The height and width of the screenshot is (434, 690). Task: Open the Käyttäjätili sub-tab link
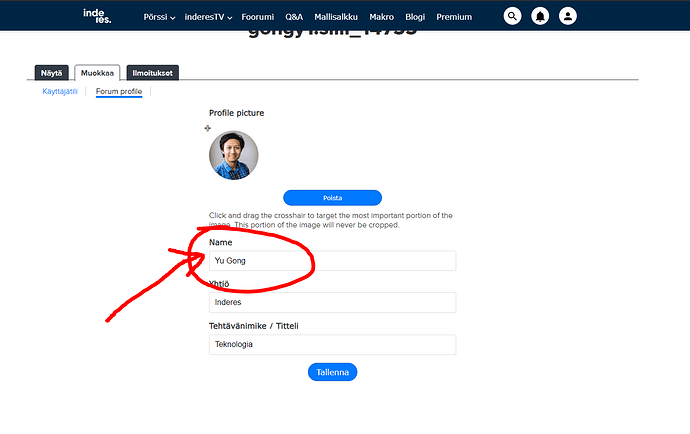click(x=60, y=92)
